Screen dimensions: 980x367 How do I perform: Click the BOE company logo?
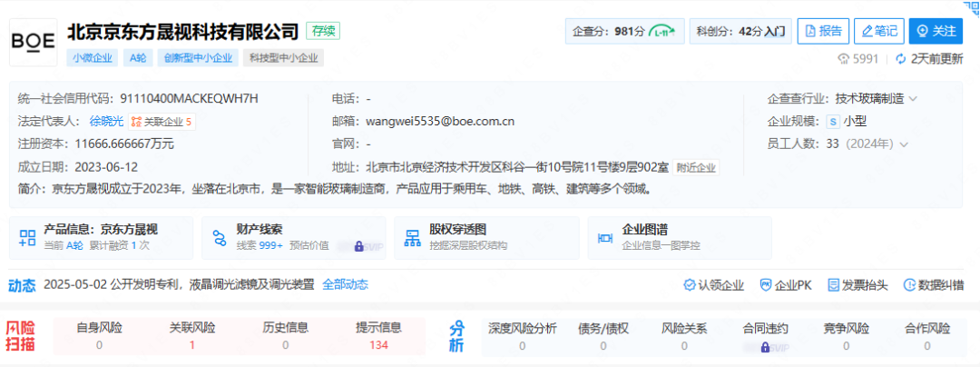34,43
